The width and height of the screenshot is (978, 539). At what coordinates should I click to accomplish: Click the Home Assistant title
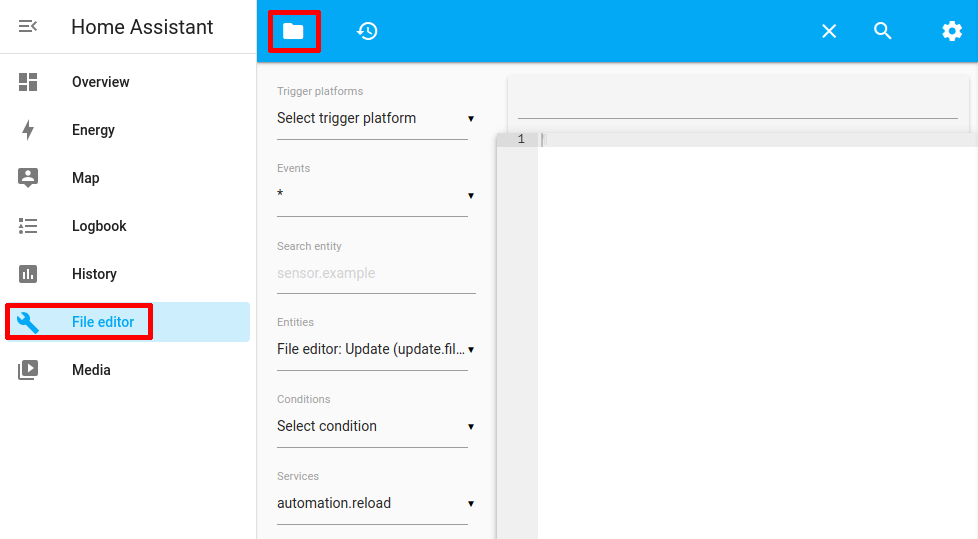coord(142,27)
